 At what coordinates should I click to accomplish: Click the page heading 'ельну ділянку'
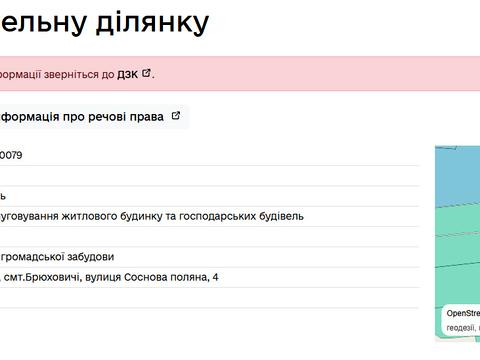tap(104, 23)
